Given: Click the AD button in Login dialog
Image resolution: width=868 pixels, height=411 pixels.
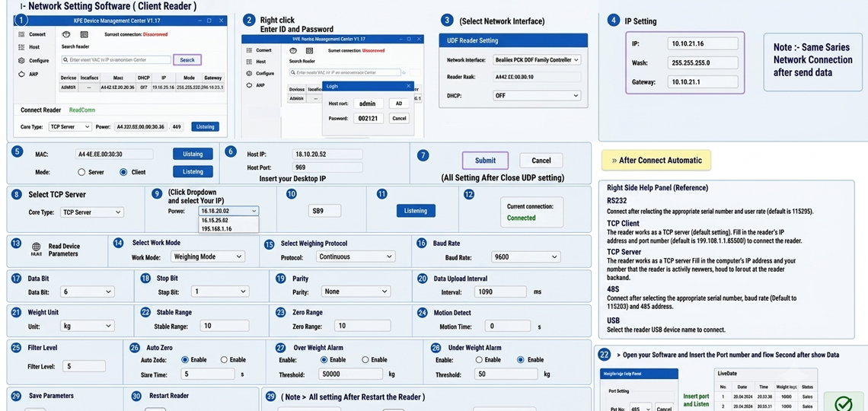Looking at the screenshot, I should pos(398,104).
